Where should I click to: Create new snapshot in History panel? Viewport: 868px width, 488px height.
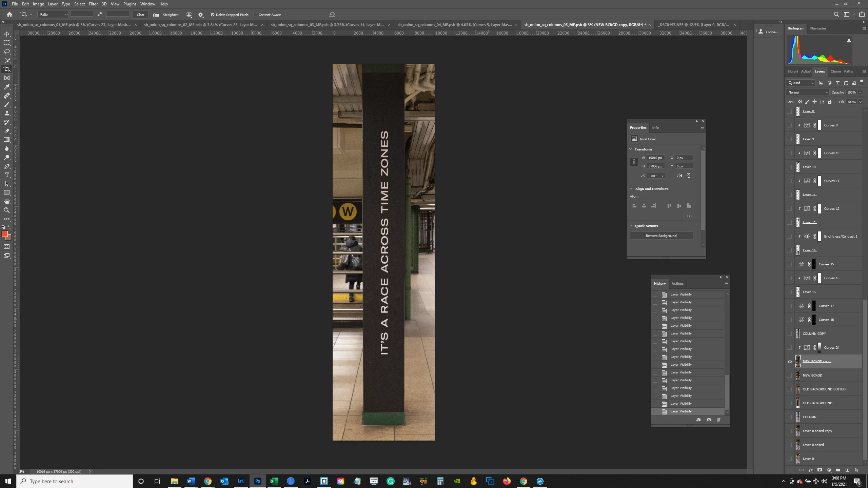(x=709, y=420)
